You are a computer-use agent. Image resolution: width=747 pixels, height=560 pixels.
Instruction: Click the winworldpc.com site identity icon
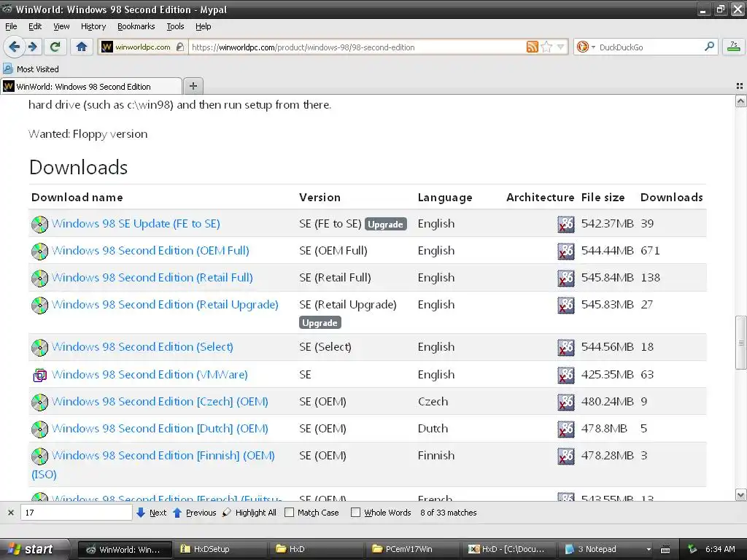point(107,47)
